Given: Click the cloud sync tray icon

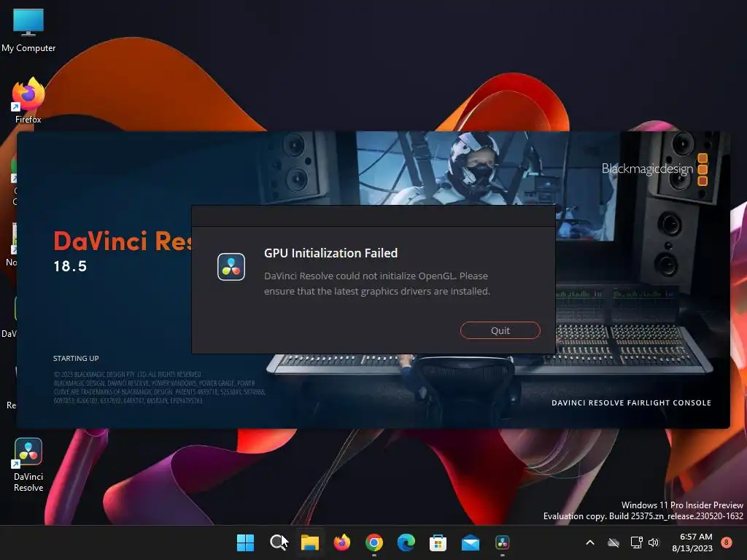Looking at the screenshot, I should [x=614, y=542].
